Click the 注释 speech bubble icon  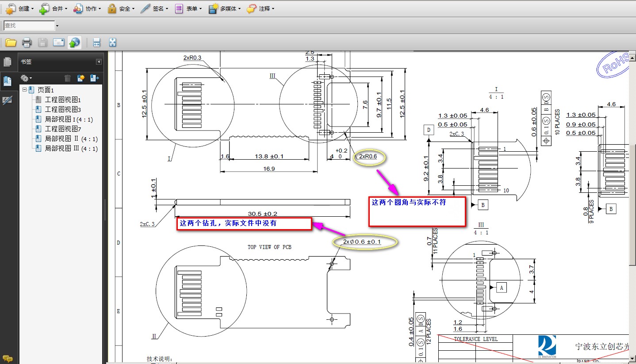pos(252,8)
